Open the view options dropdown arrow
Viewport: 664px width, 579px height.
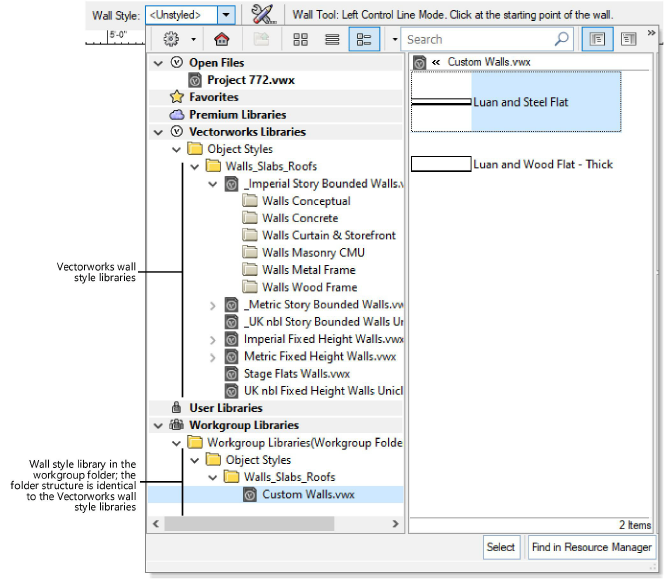395,39
